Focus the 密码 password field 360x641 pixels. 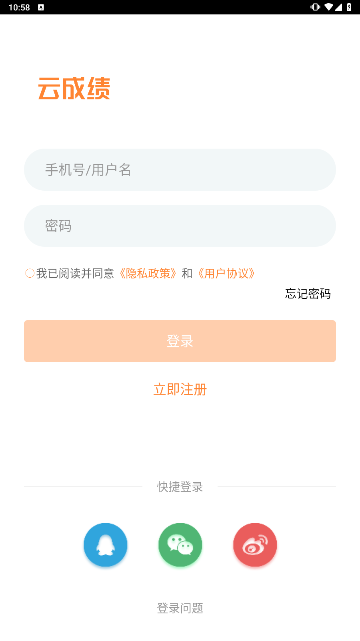click(180, 226)
